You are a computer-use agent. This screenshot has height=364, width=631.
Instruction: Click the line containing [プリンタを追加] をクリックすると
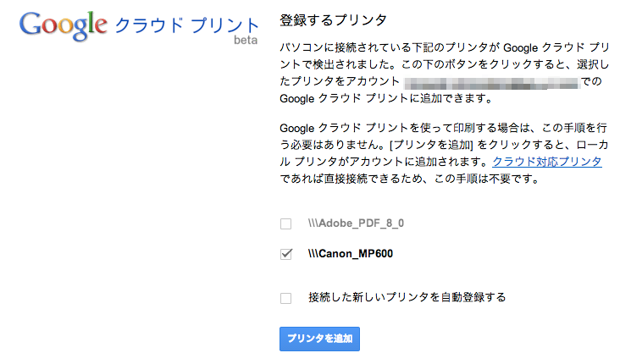(x=444, y=145)
